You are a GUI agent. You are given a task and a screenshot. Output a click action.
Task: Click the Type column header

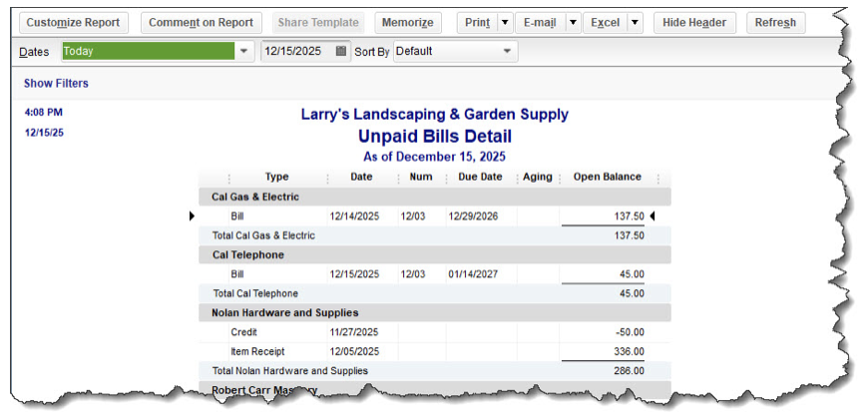pos(276,178)
